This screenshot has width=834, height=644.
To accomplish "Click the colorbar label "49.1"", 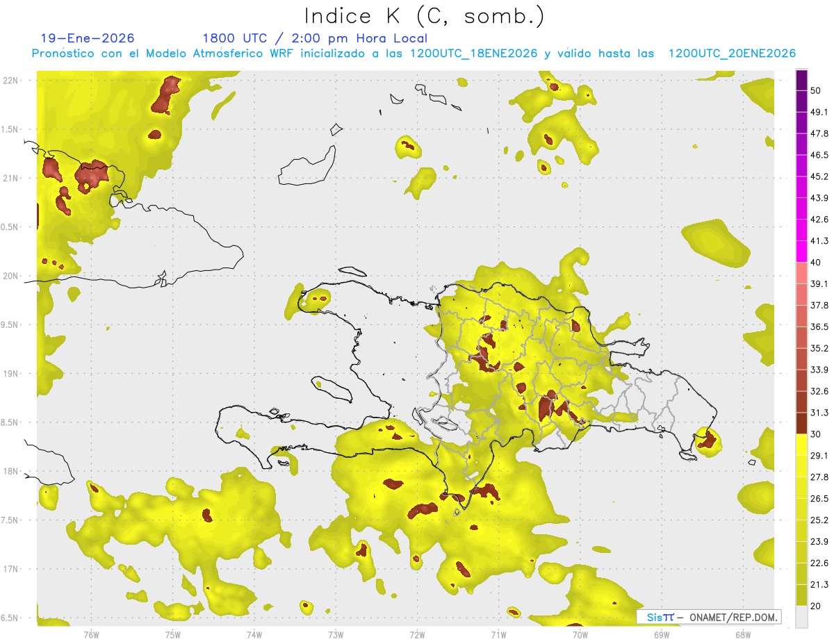I will point(819,113).
